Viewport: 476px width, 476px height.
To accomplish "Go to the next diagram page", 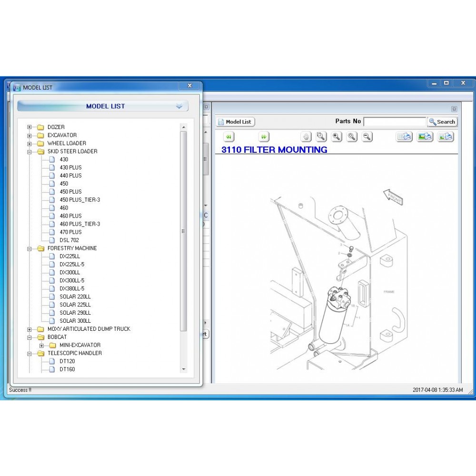I will pyautogui.click(x=264, y=137).
